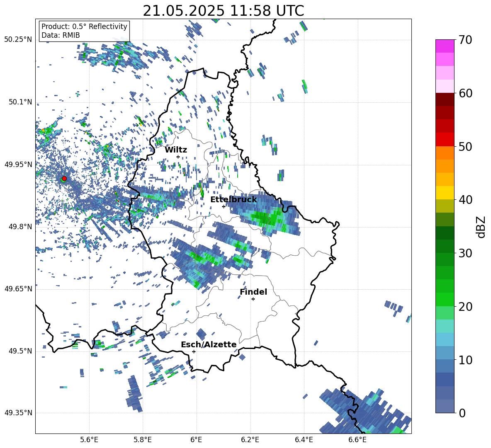491x448 pixels.
Task: Click the 6.4°E longitude label
Action: tap(304, 440)
